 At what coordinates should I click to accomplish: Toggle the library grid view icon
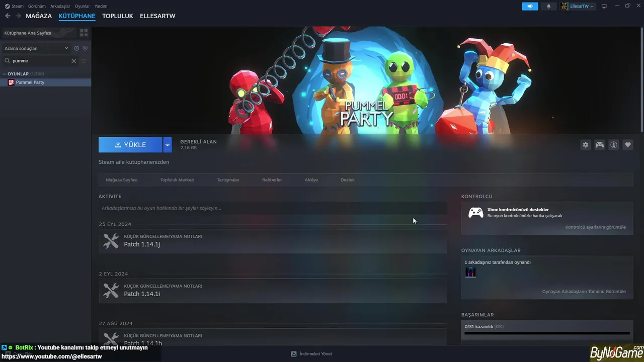pos(84,33)
